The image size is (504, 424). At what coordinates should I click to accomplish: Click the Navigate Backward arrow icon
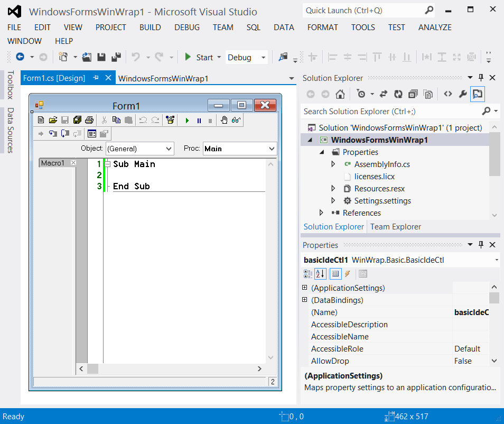click(x=20, y=57)
